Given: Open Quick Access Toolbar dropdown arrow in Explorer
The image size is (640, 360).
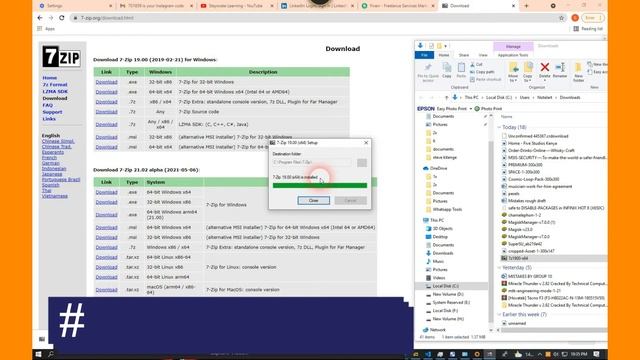Looking at the screenshot, I should 446,46.
